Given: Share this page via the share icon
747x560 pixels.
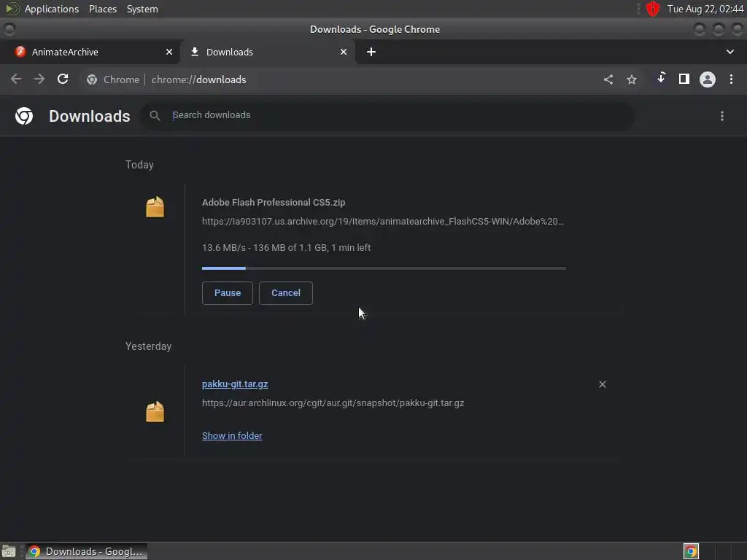Looking at the screenshot, I should (x=608, y=79).
